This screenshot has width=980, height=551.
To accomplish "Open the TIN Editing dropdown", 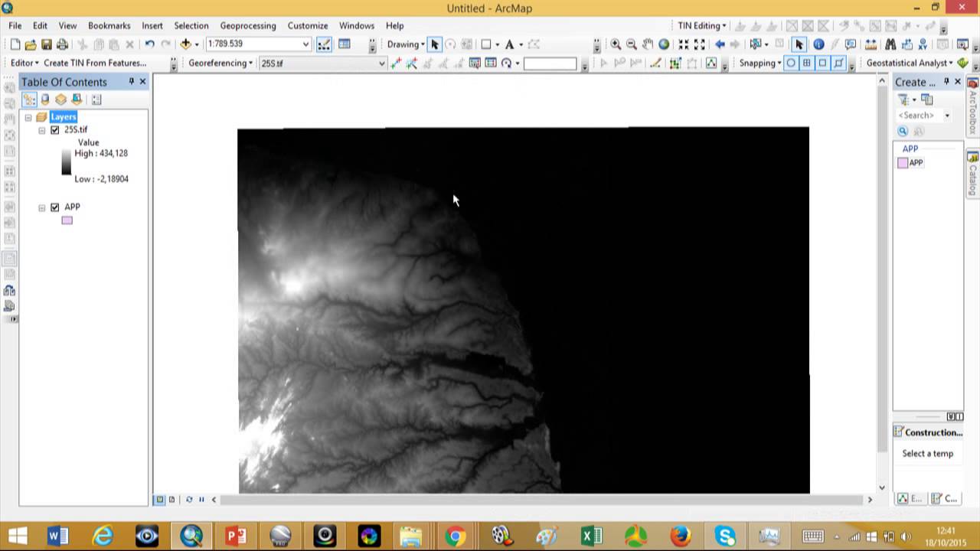I will pos(702,25).
